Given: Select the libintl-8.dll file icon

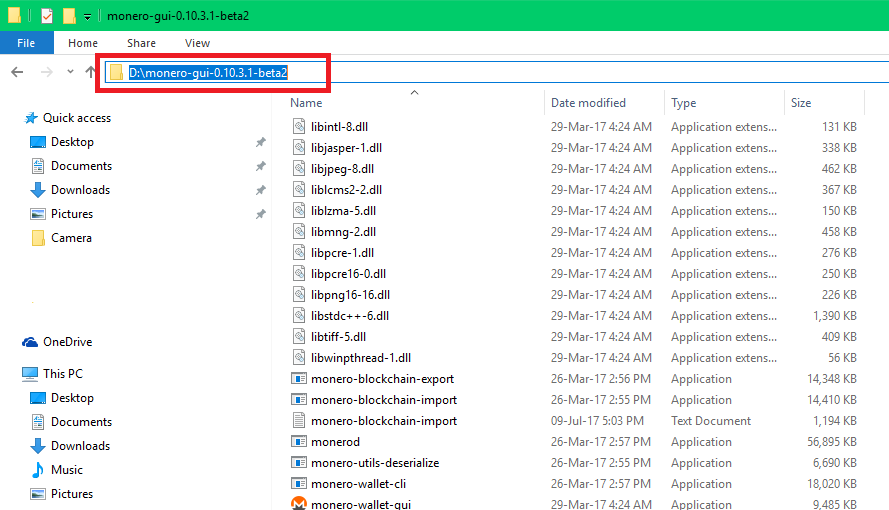Looking at the screenshot, I should point(299,126).
